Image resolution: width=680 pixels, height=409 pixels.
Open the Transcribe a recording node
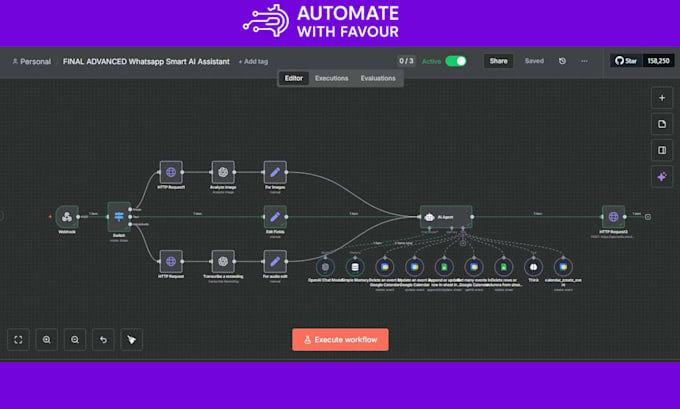pyautogui.click(x=223, y=261)
